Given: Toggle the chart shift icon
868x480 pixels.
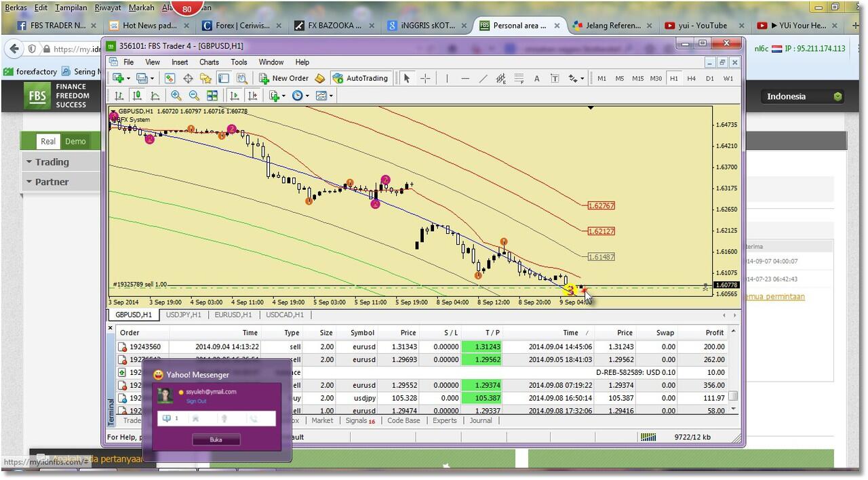Looking at the screenshot, I should tap(252, 96).
